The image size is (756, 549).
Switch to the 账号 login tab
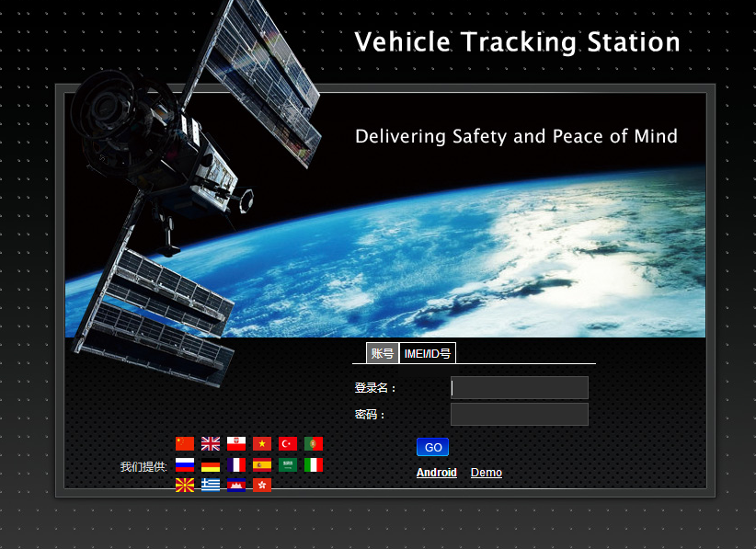pos(383,353)
